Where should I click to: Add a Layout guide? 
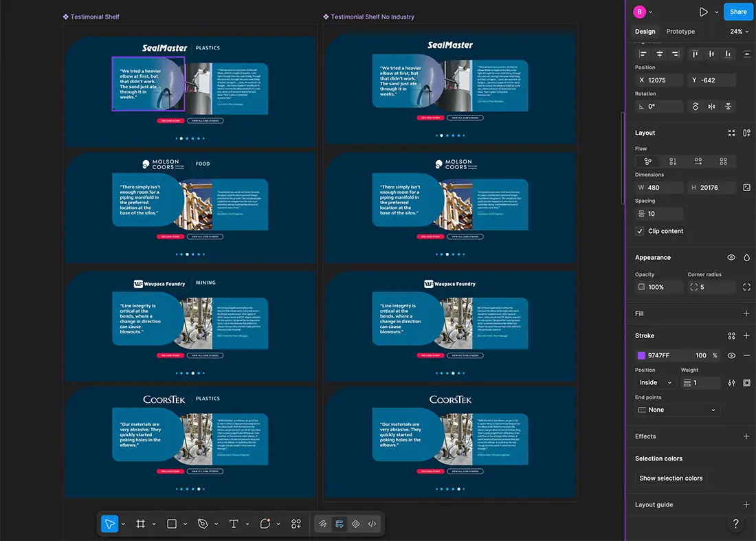pyautogui.click(x=746, y=505)
